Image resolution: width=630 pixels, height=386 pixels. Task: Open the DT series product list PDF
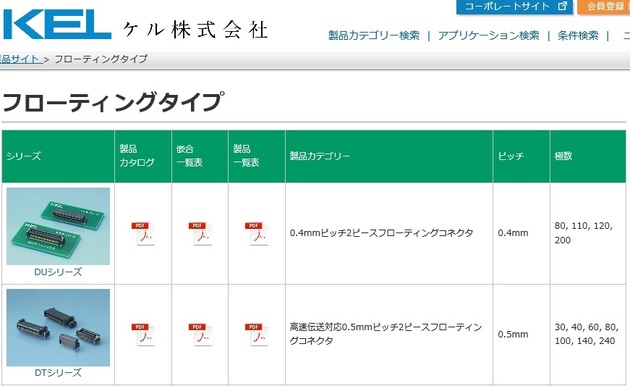pyautogui.click(x=256, y=335)
